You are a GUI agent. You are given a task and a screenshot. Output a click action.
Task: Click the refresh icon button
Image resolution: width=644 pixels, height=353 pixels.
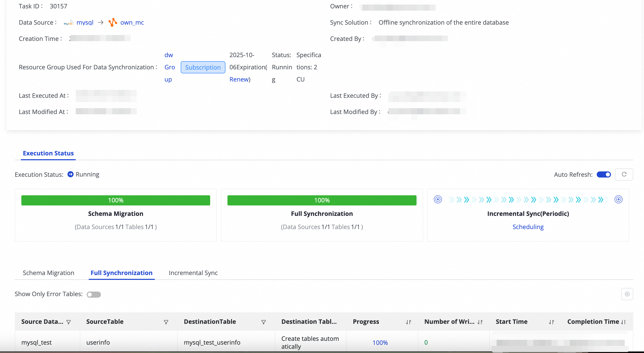(624, 174)
